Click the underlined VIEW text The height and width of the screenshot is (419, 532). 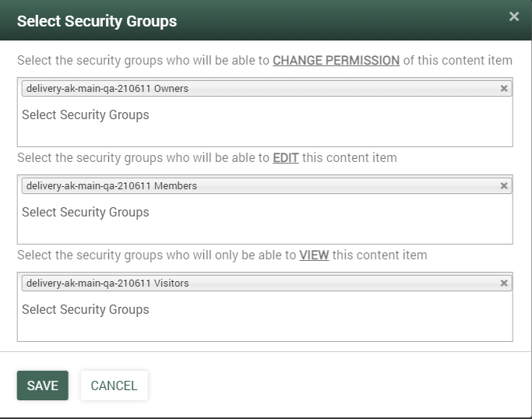click(314, 255)
